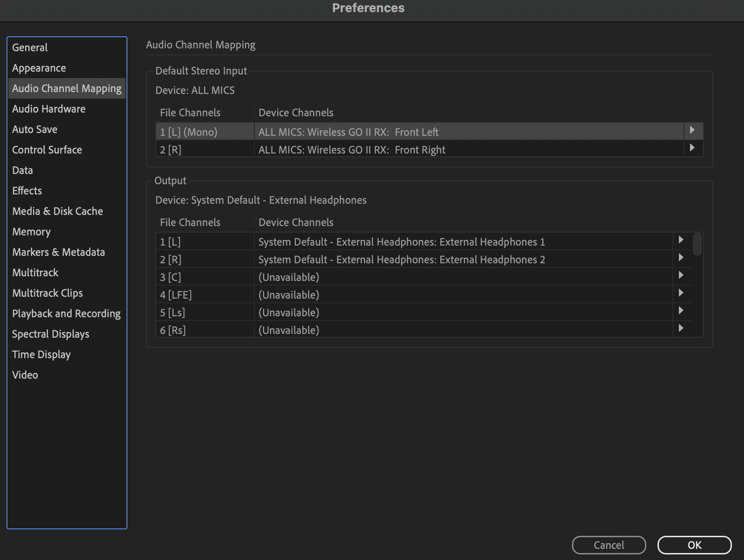Confirm changes with the OK button
The width and height of the screenshot is (744, 560).
(x=695, y=545)
